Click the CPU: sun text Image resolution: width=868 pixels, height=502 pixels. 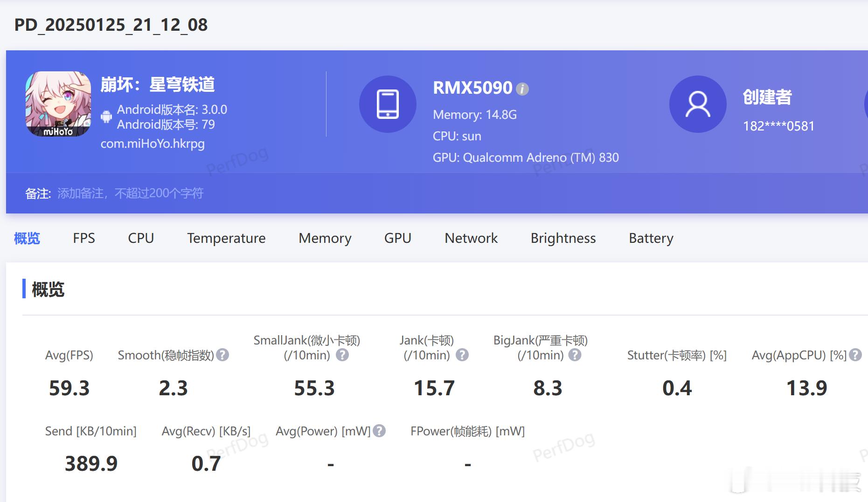[457, 136]
